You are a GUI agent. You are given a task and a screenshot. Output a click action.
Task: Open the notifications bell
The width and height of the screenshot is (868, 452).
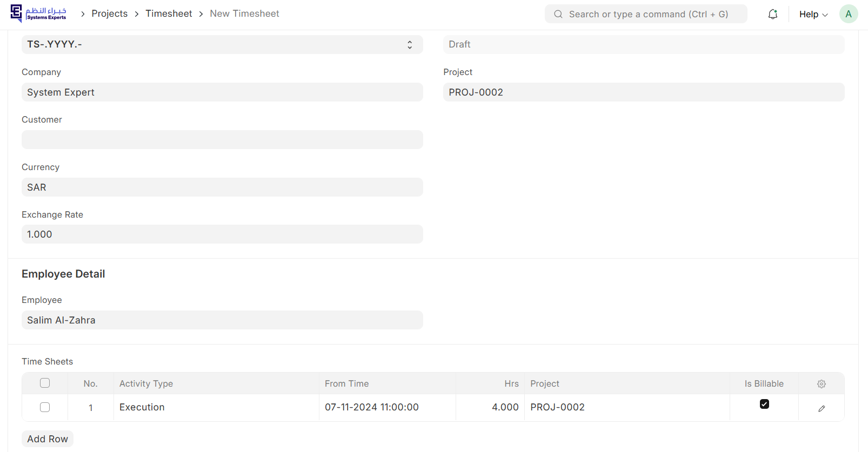coord(773,14)
